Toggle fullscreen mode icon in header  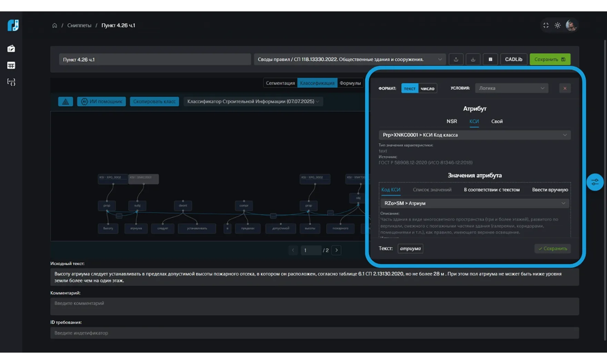(546, 25)
